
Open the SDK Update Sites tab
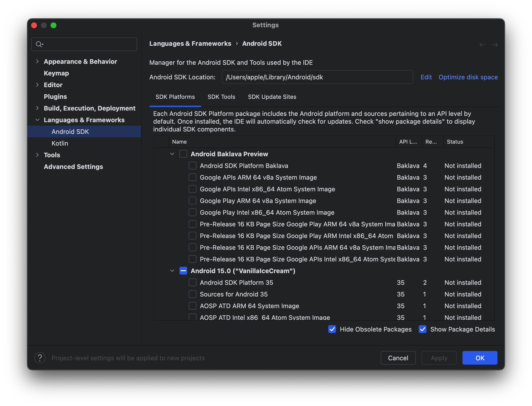pyautogui.click(x=272, y=97)
